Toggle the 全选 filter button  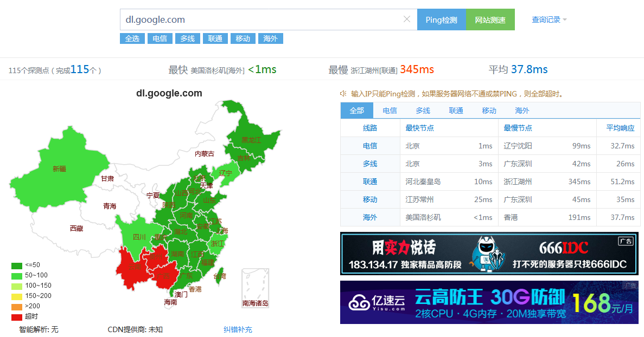click(132, 38)
